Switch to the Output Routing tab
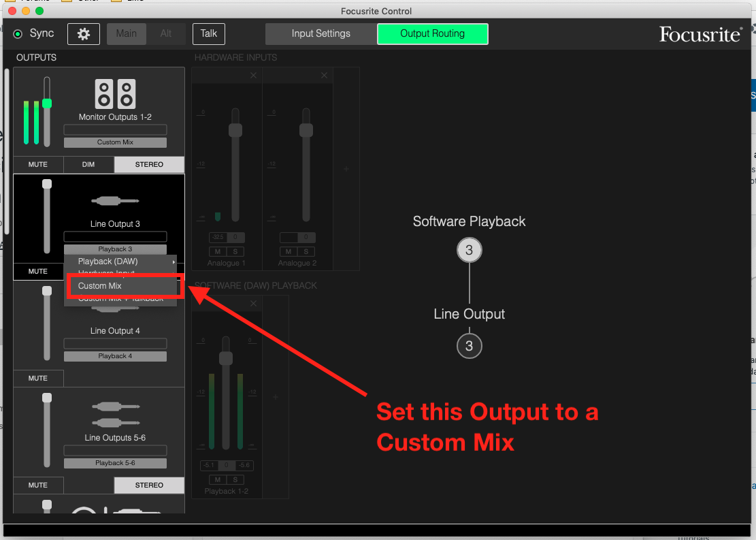 click(x=433, y=34)
